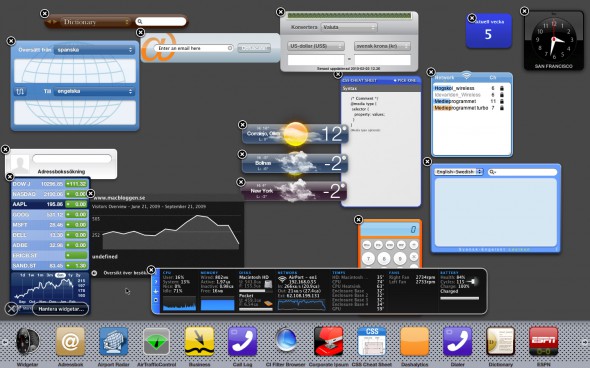The width and height of the screenshot is (590, 368).
Task: Add the Dictionary widget from the bar
Action: tap(500, 342)
